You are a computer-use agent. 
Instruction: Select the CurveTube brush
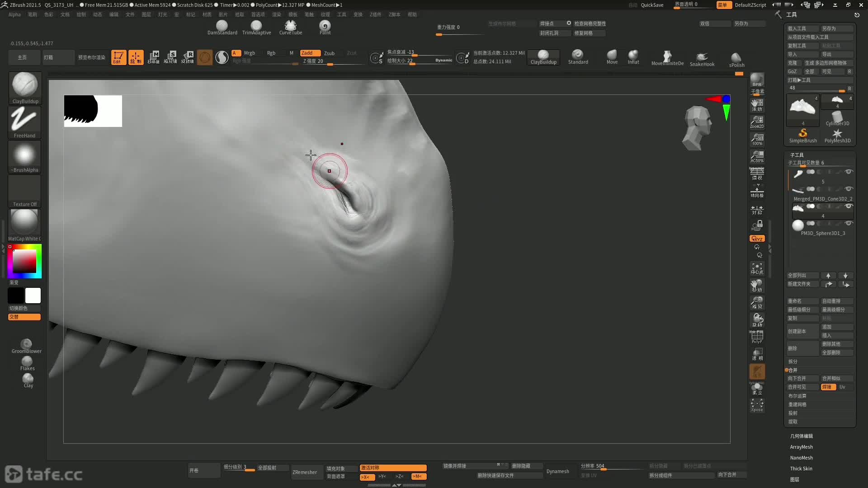[291, 28]
